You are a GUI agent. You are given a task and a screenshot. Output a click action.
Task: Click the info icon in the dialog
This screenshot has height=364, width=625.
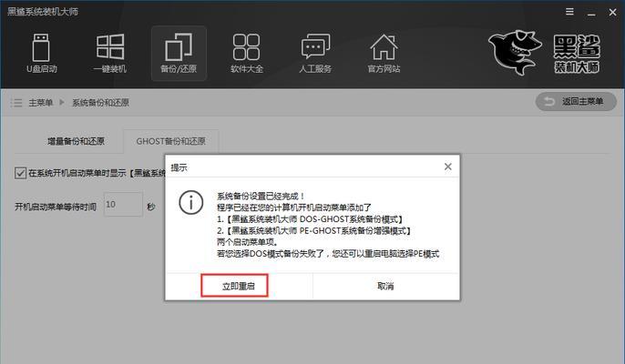point(191,202)
